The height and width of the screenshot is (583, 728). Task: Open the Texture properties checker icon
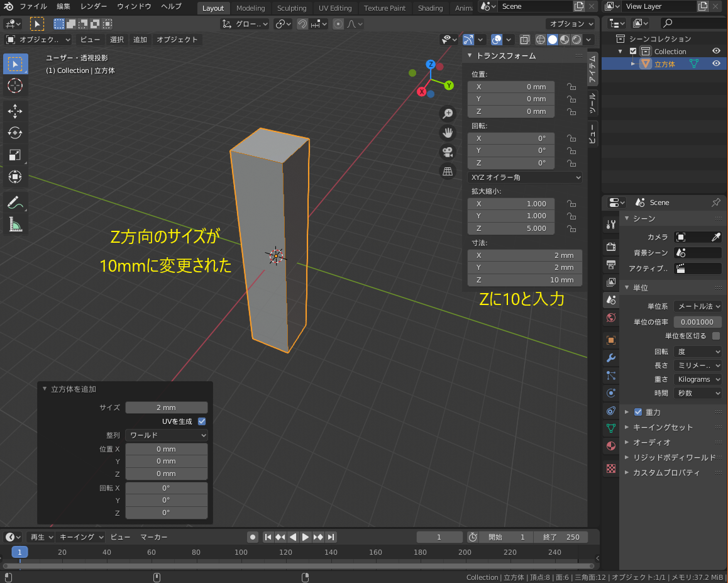click(611, 469)
